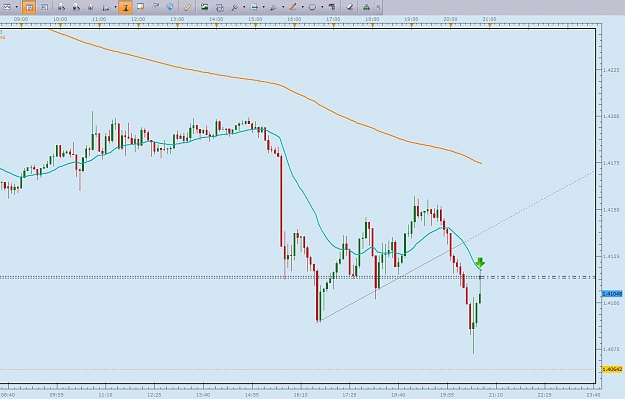Screen dimensions: 625x399
Task: Click the blue refresh-style icon beside picture icon
Action: coord(220,7)
